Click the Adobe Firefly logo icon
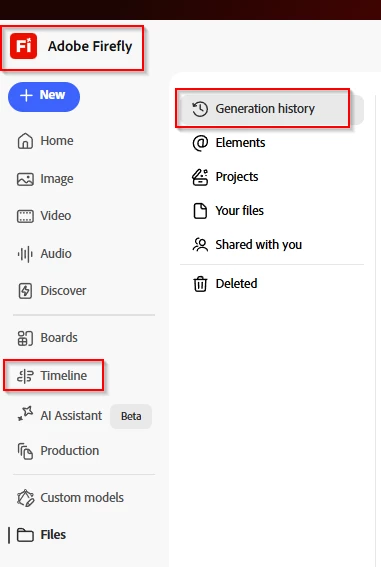The image size is (381, 567). click(23, 46)
